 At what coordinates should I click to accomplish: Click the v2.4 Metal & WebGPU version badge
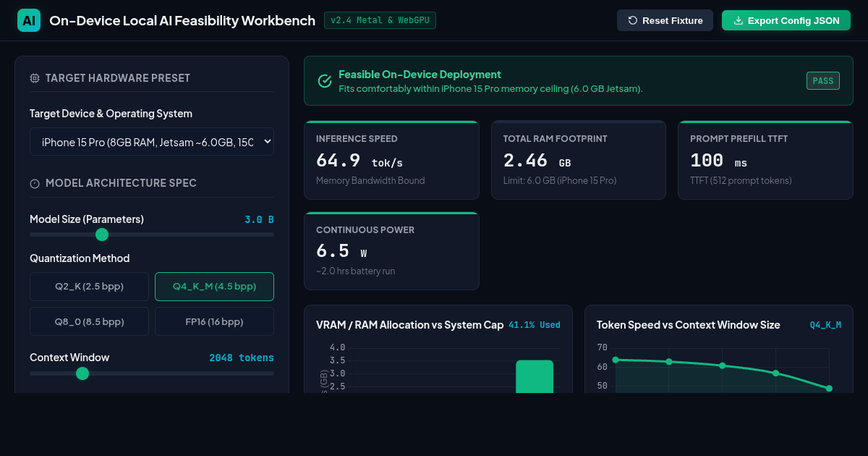[x=380, y=20]
